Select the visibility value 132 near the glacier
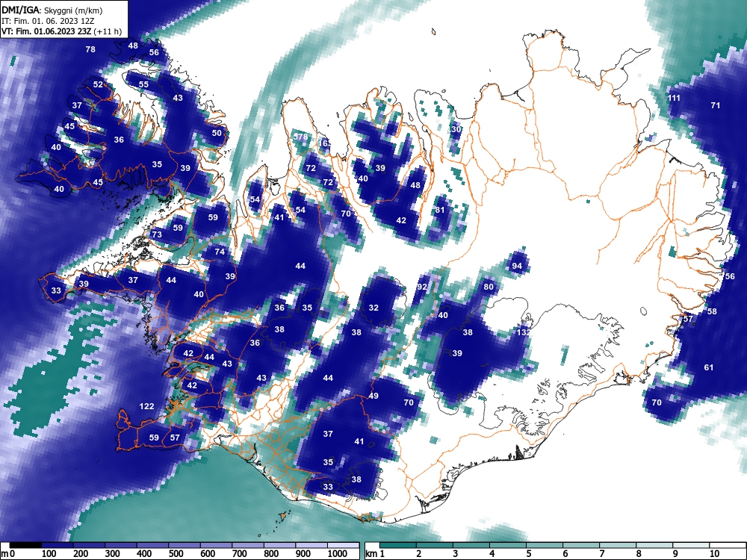Image resolution: width=747 pixels, height=560 pixels. (524, 332)
